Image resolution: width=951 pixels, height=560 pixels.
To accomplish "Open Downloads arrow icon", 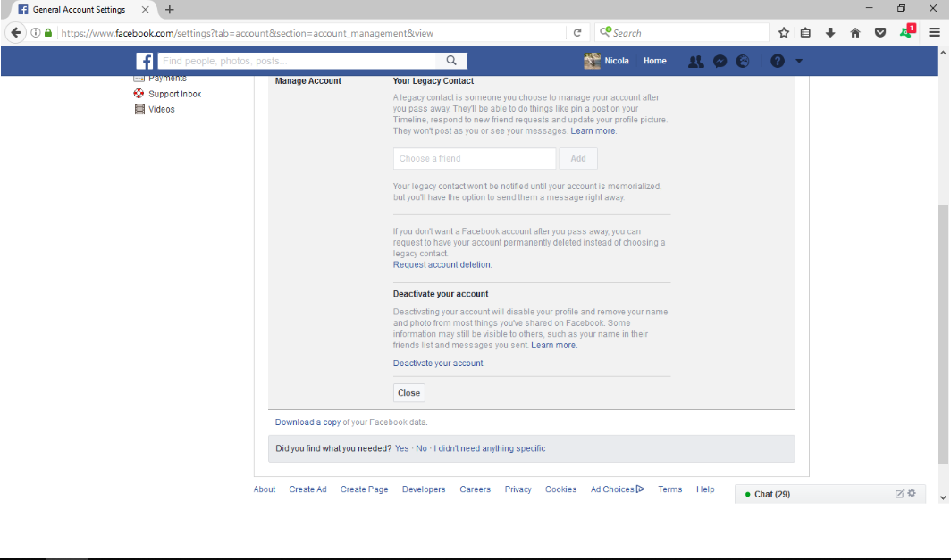I will point(830,33).
